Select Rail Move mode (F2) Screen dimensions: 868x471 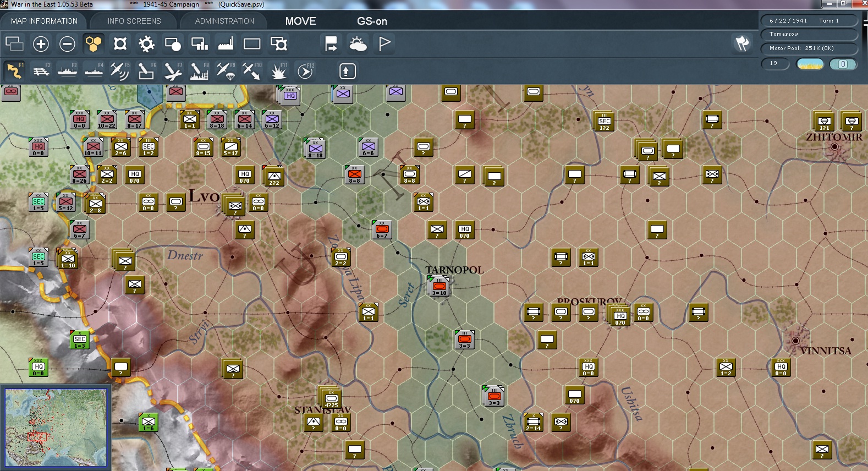pos(41,71)
